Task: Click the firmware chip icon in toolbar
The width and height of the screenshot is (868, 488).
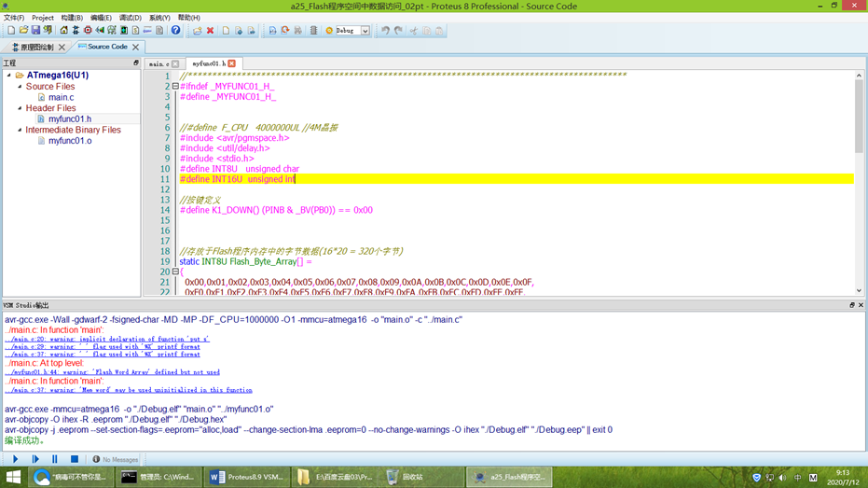Action: pos(313,31)
